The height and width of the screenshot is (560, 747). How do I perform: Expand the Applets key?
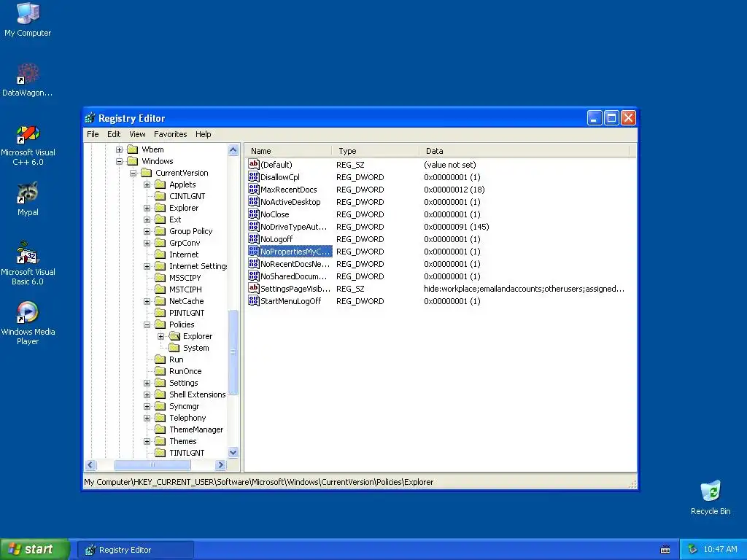[147, 184]
